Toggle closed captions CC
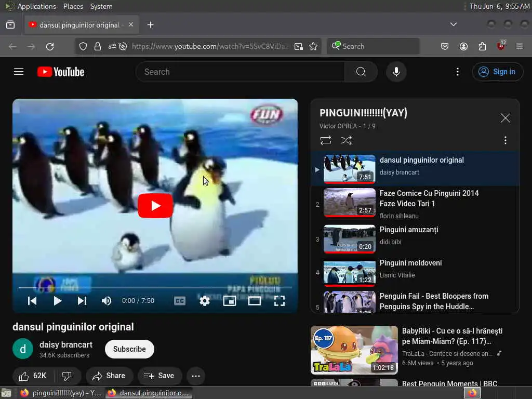The height and width of the screenshot is (399, 532). click(x=179, y=301)
